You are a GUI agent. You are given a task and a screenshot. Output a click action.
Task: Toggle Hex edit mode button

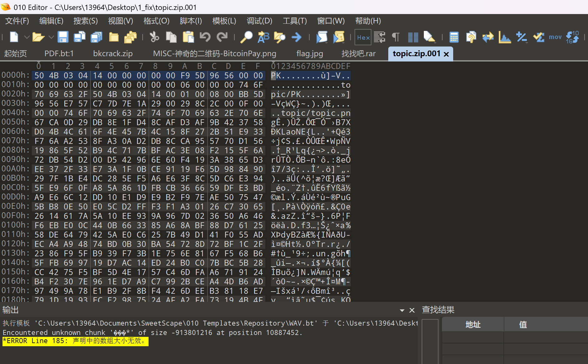pos(363,37)
